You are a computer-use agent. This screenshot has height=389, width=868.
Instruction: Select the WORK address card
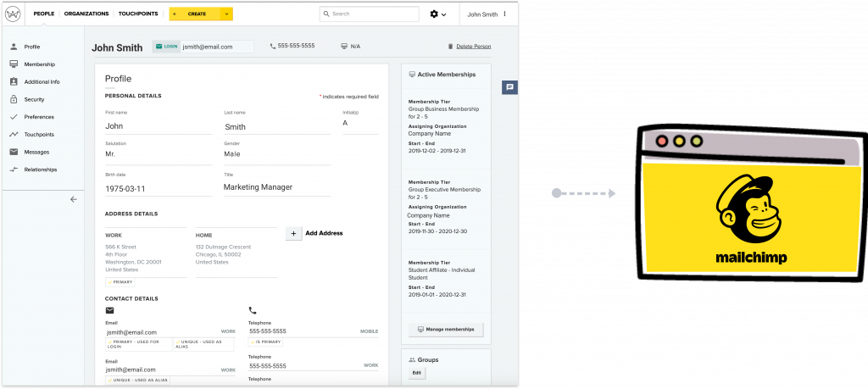coord(146,253)
